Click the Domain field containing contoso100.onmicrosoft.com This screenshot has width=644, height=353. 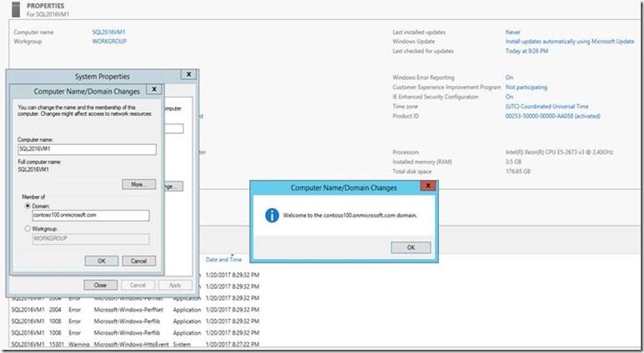[91, 215]
